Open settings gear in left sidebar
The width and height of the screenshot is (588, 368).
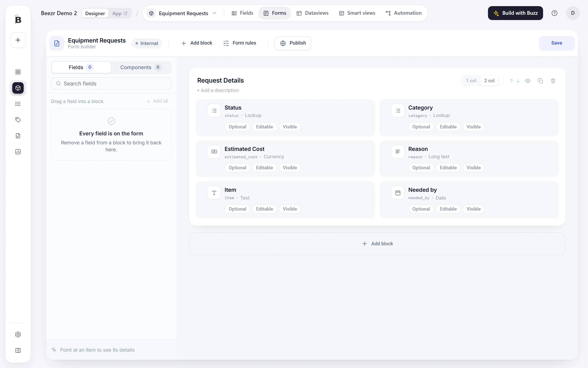pos(18,334)
